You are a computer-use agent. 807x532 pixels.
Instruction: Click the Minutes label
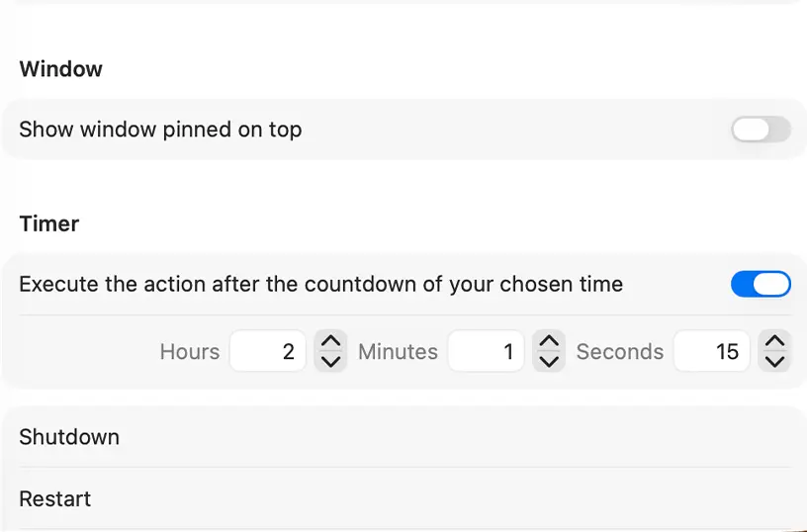[398, 352]
